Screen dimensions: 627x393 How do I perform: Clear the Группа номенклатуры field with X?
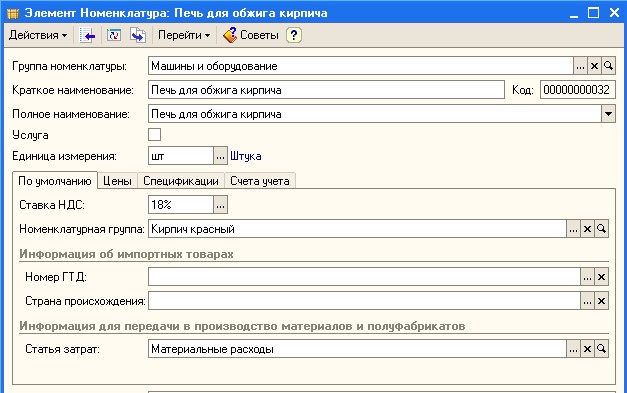tap(595, 66)
